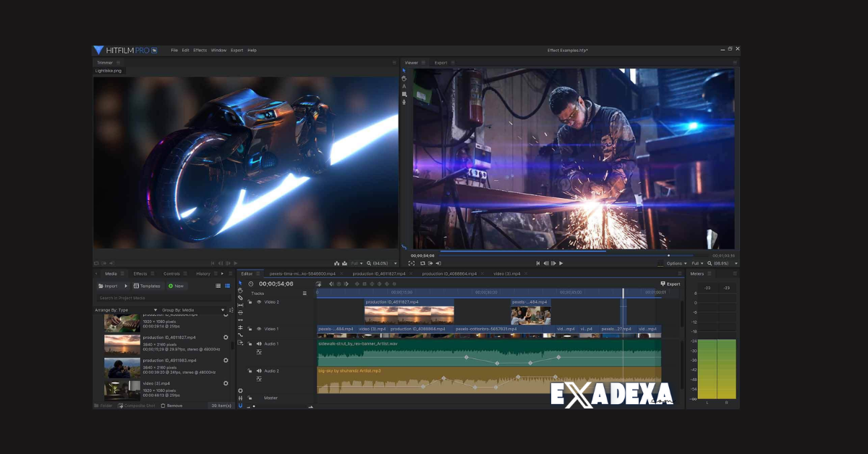Activate the selection arrow tool beside the timeline

(x=241, y=283)
